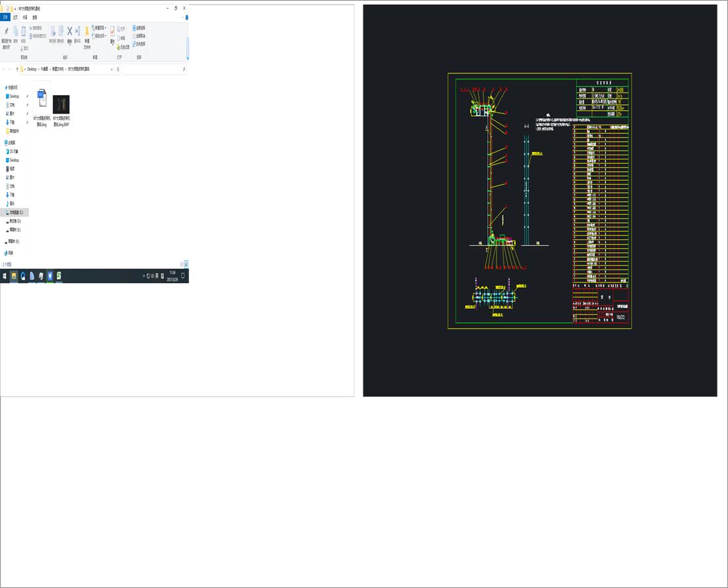Collapse the ribbon with the chevron

click(182, 17)
